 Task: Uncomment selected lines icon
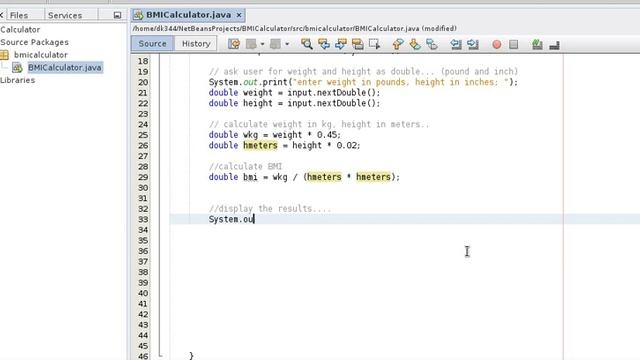coord(554,45)
